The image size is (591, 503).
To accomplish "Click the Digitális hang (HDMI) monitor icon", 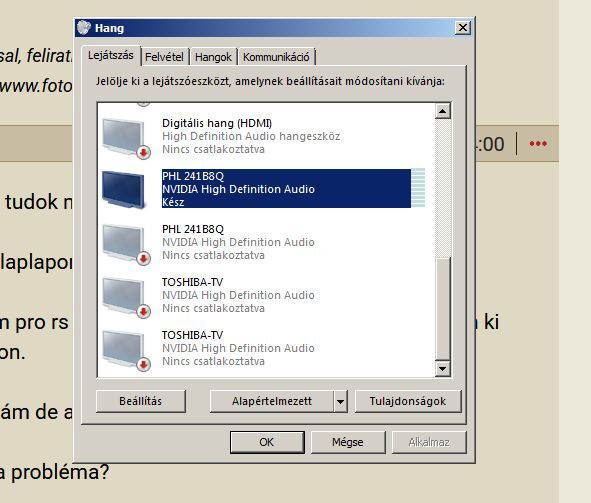I will pos(126,138).
